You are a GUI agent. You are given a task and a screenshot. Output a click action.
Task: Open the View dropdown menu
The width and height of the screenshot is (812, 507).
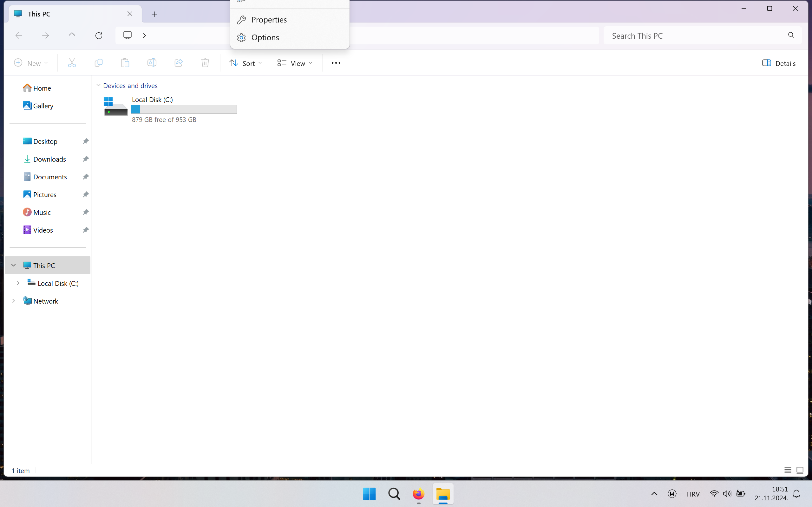coord(295,63)
